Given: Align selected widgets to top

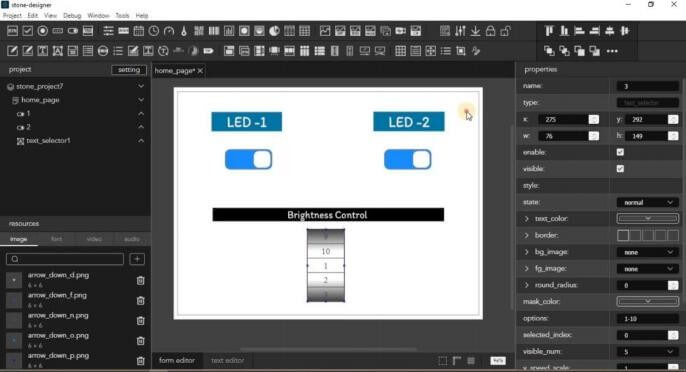Looking at the screenshot, I should 549,31.
